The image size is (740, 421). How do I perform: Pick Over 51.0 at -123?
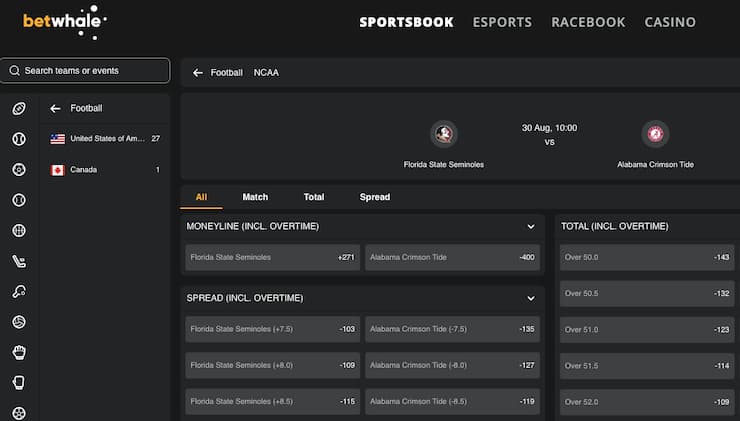(647, 330)
